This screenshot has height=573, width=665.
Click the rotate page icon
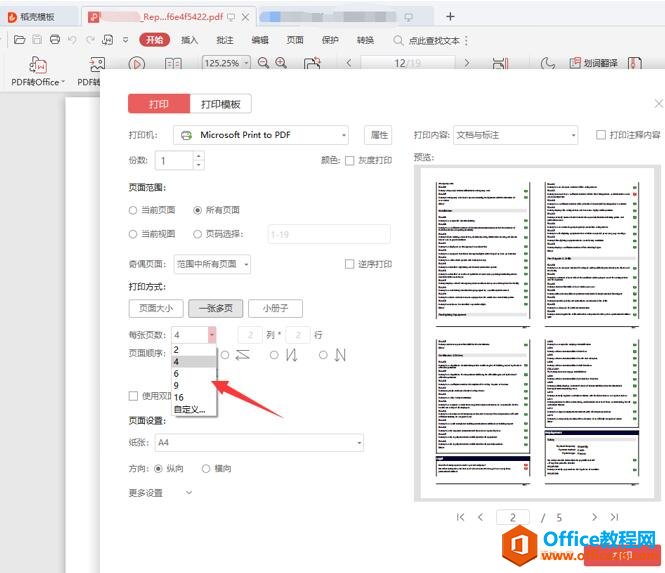click(x=312, y=63)
